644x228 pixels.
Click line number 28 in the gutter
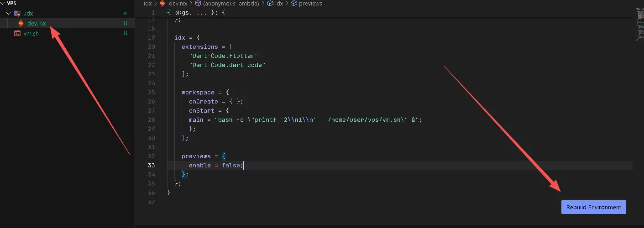[x=151, y=119]
